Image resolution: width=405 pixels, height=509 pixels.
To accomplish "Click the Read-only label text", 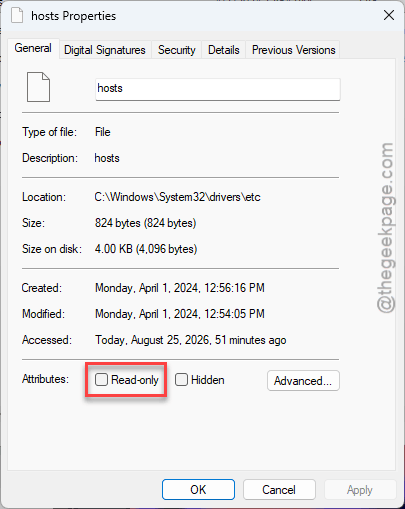I will pos(135,380).
